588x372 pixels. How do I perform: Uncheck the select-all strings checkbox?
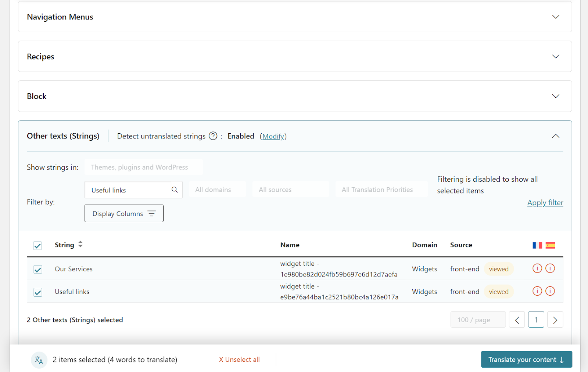(x=37, y=246)
